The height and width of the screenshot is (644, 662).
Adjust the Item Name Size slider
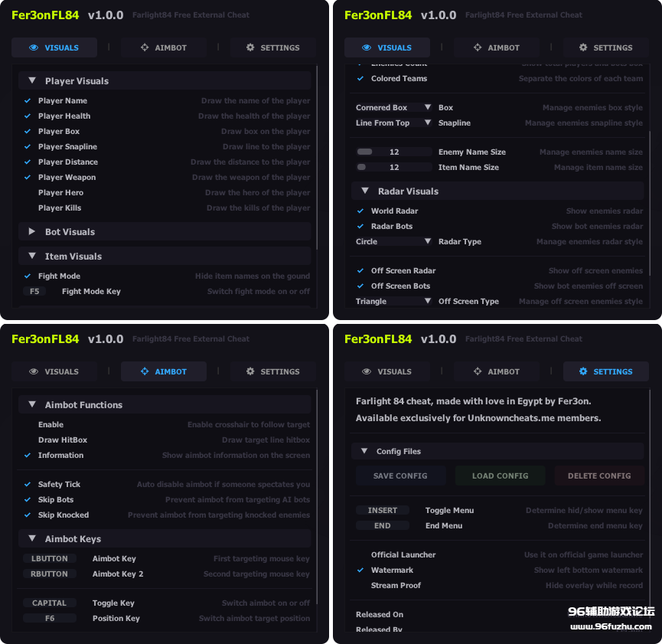[394, 167]
